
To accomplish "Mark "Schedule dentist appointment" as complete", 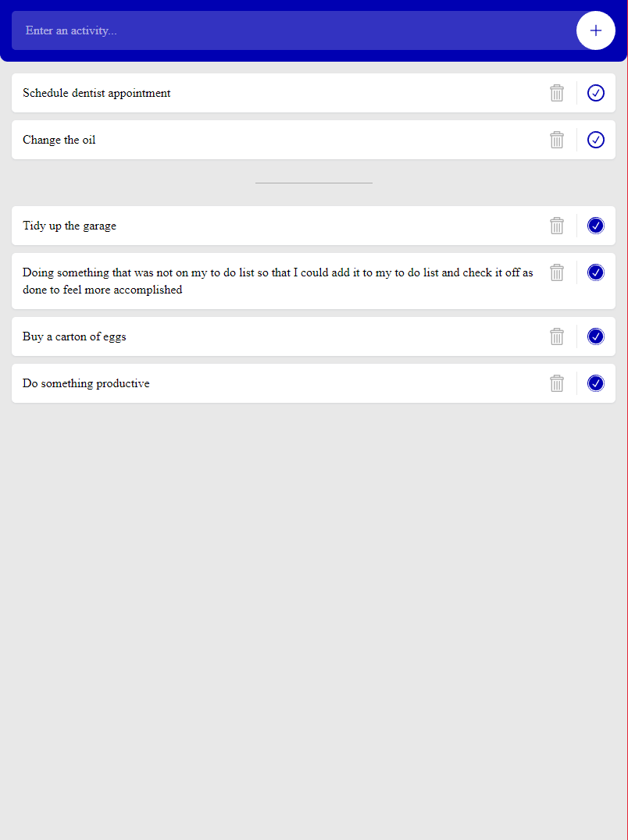I will (x=595, y=93).
